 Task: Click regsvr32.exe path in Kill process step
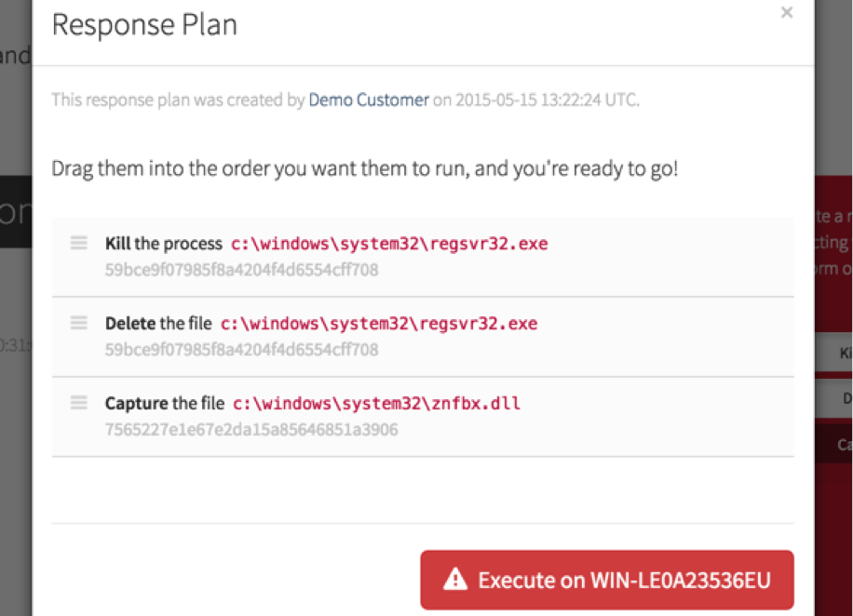[389, 244]
